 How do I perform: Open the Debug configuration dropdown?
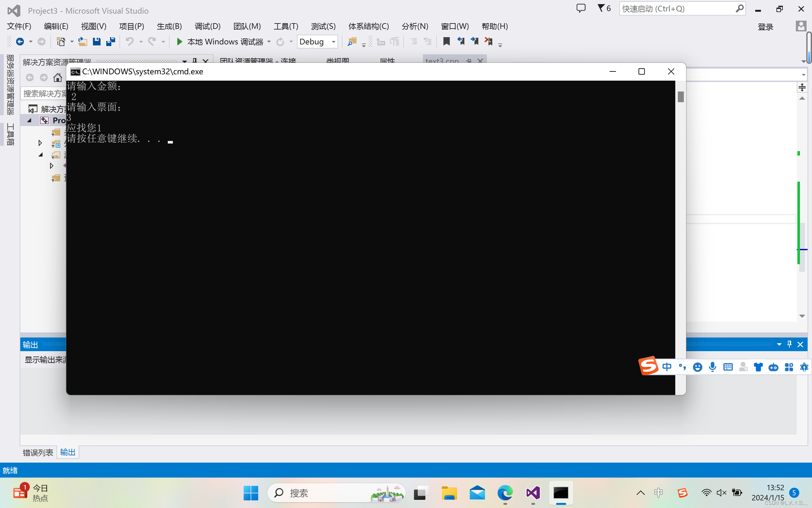click(x=318, y=42)
